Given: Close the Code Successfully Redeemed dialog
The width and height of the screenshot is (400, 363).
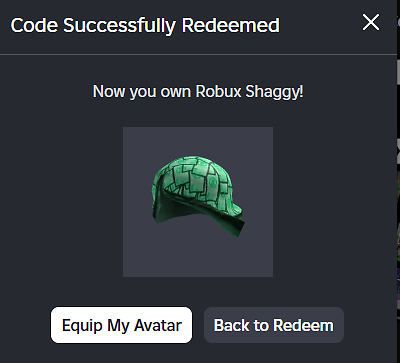Looking at the screenshot, I should point(371,23).
